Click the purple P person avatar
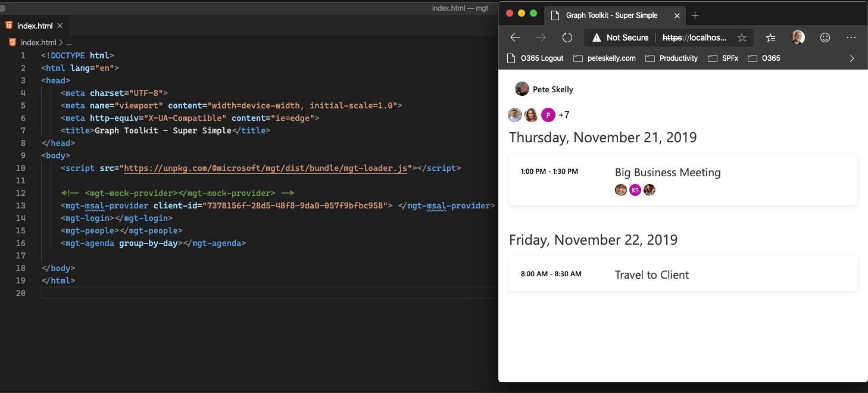 [x=548, y=115]
